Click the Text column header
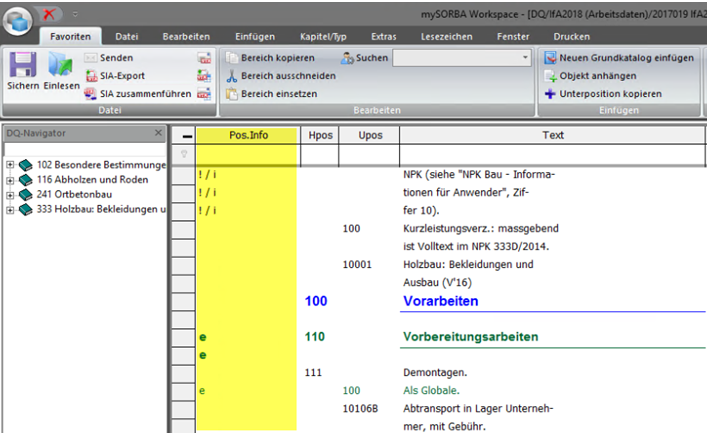The image size is (707, 435). [x=553, y=135]
